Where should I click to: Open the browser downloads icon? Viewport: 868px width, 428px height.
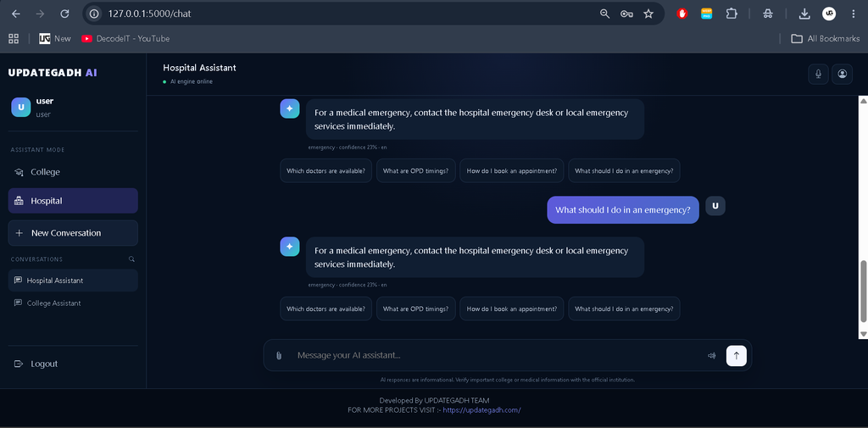pos(804,14)
